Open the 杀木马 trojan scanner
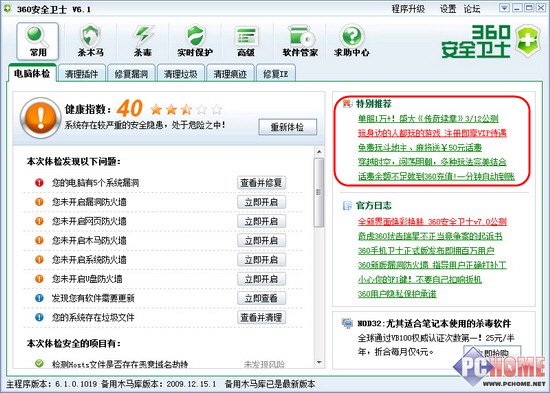Viewport: 550px width, 393px height. 90,41
